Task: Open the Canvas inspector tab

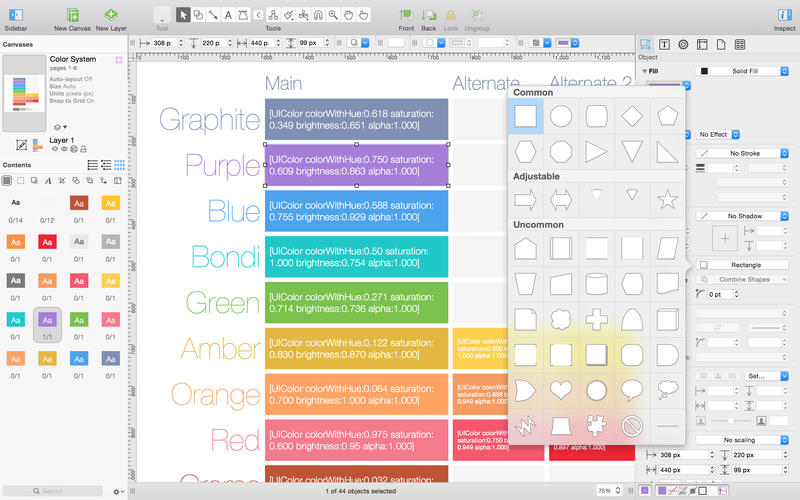Action: tap(701, 45)
